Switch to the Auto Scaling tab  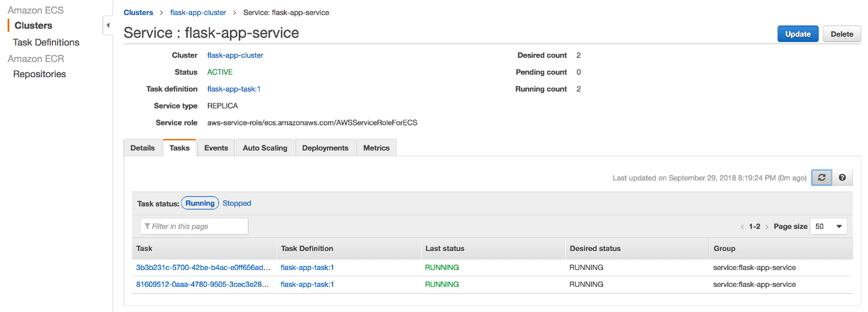click(x=265, y=148)
